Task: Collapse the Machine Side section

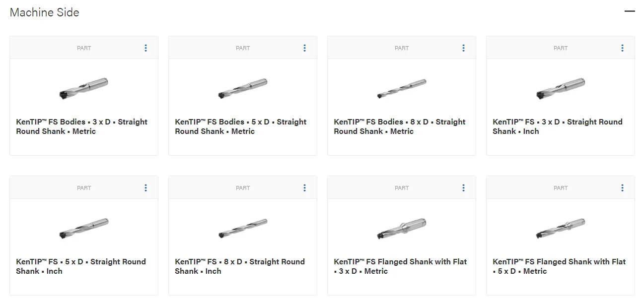Action: pos(630,11)
